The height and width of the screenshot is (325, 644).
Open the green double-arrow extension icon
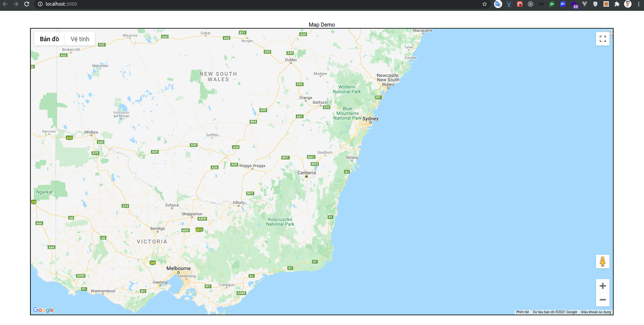tap(552, 4)
